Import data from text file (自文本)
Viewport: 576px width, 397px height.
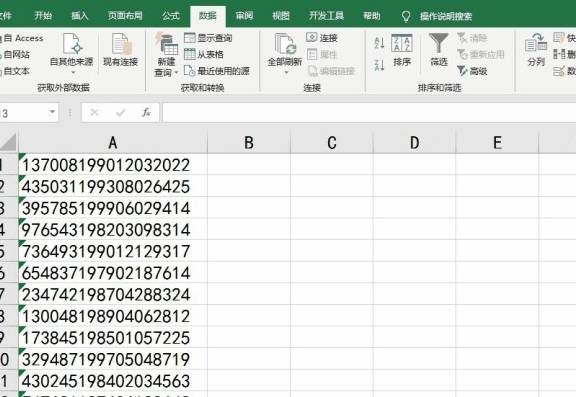point(15,71)
